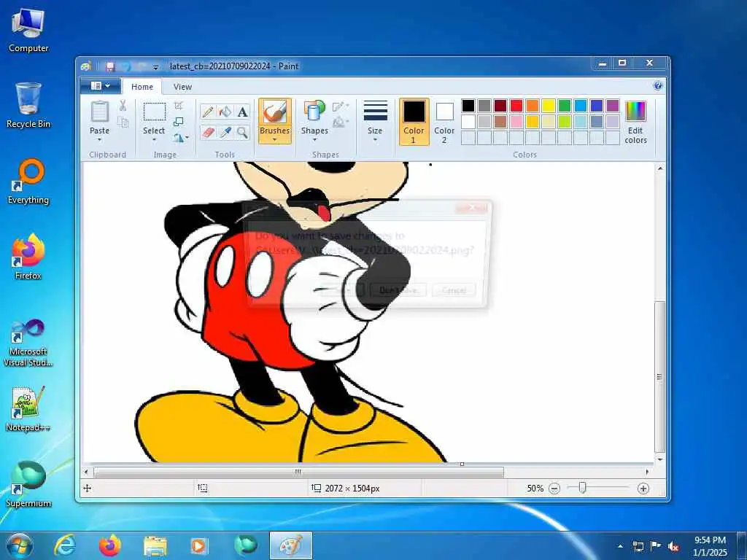Click the zoom in plus button
Viewport: 747px width, 560px height.
coord(643,489)
